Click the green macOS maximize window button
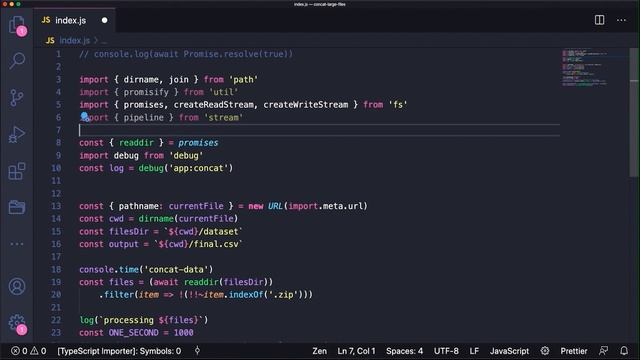 coord(18,4)
